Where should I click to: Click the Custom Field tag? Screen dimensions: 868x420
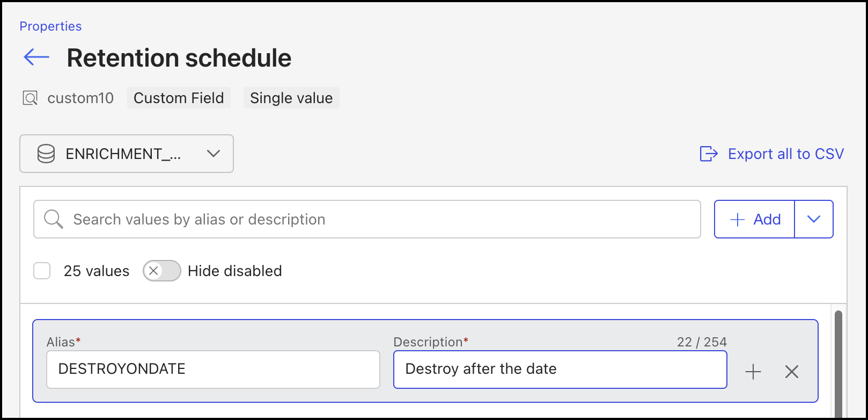[x=179, y=98]
